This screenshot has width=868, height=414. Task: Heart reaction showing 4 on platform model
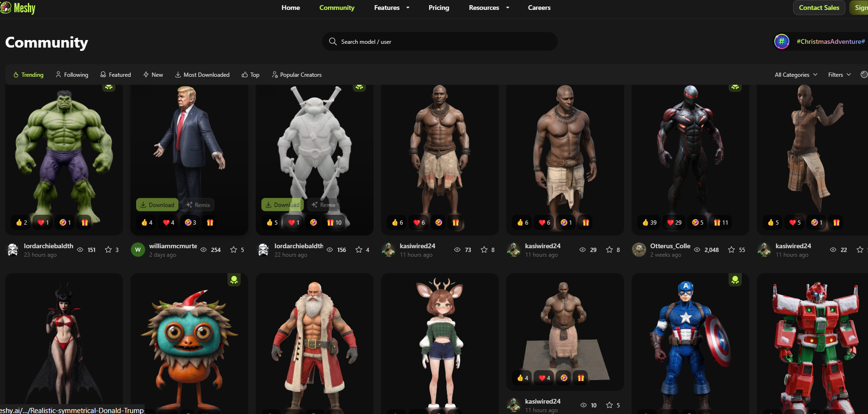(544, 378)
